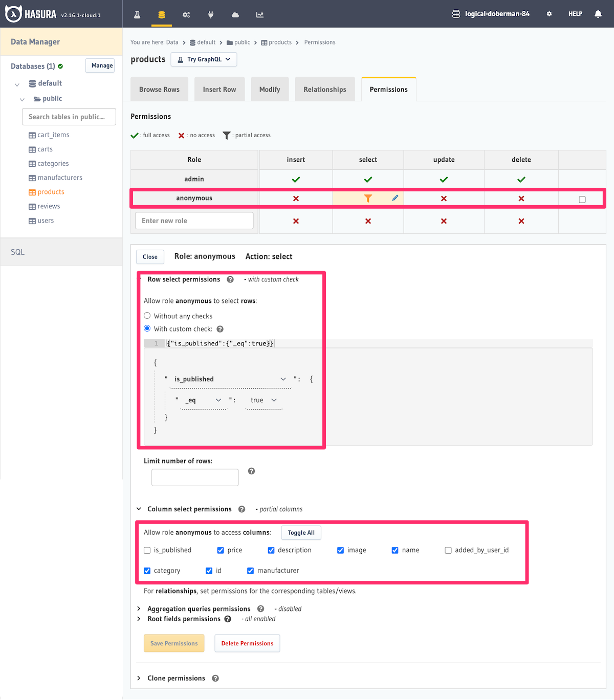This screenshot has height=700, width=614.
Task: Open the Events cloud icon
Action: pyautogui.click(x=235, y=15)
